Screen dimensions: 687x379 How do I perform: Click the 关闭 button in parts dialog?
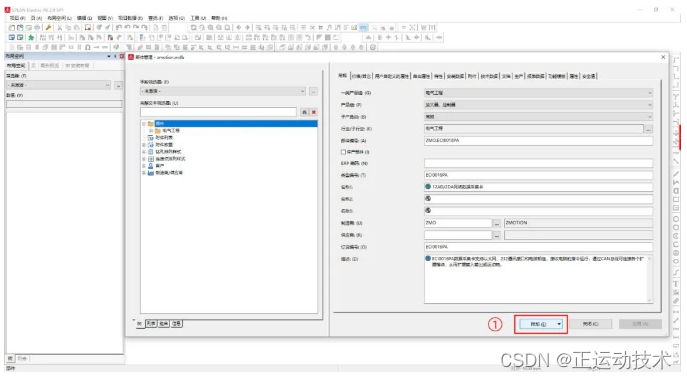tap(590, 324)
